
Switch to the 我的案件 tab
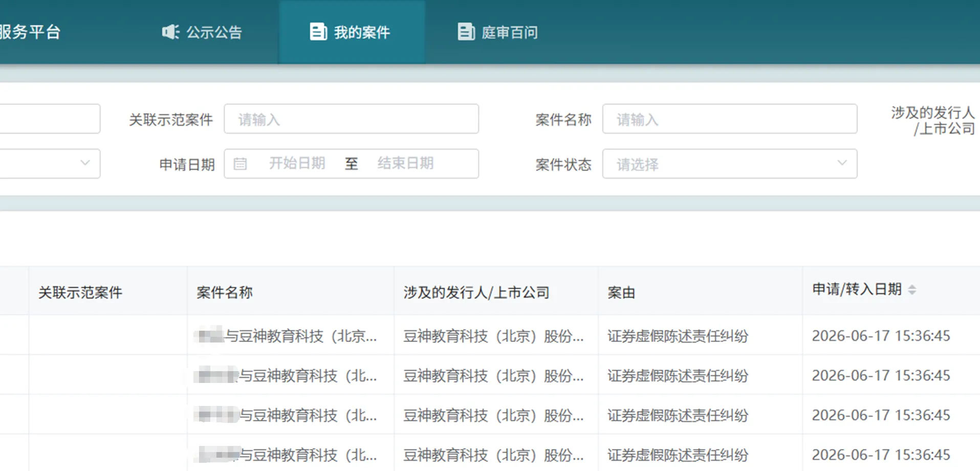[352, 32]
